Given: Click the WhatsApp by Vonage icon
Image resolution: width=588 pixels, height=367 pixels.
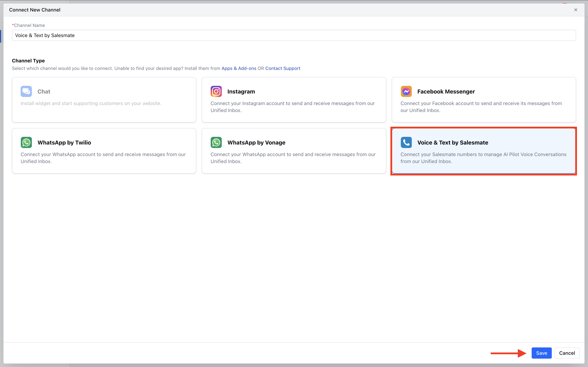Looking at the screenshot, I should 216,142.
